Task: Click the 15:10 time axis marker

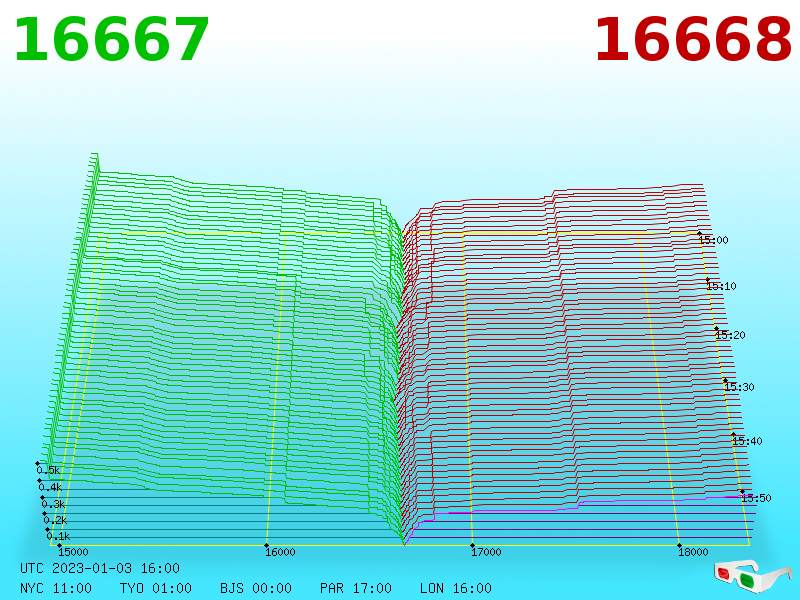Action: coord(721,286)
